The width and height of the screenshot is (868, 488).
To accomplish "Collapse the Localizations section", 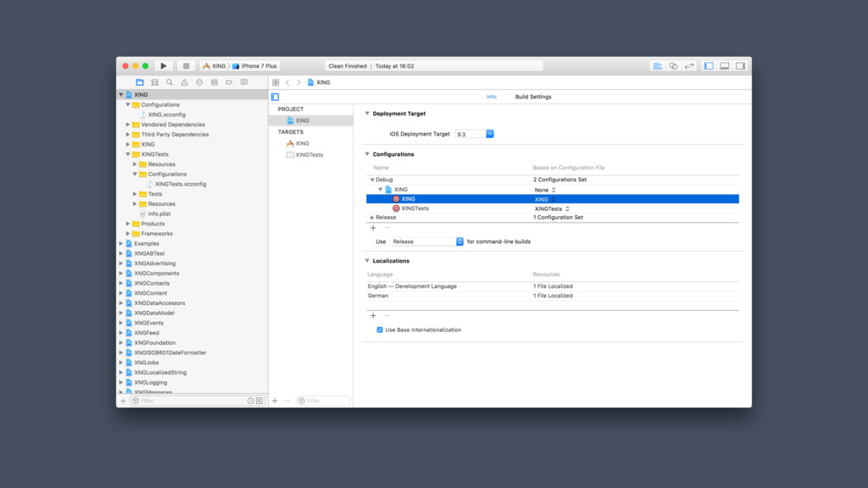I will tap(367, 261).
